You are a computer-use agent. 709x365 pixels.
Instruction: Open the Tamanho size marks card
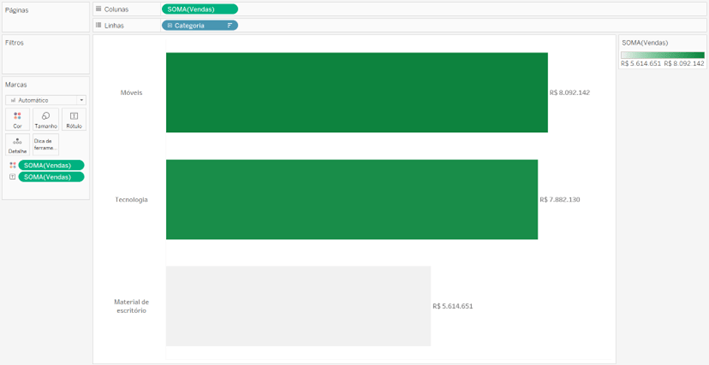[x=46, y=119]
